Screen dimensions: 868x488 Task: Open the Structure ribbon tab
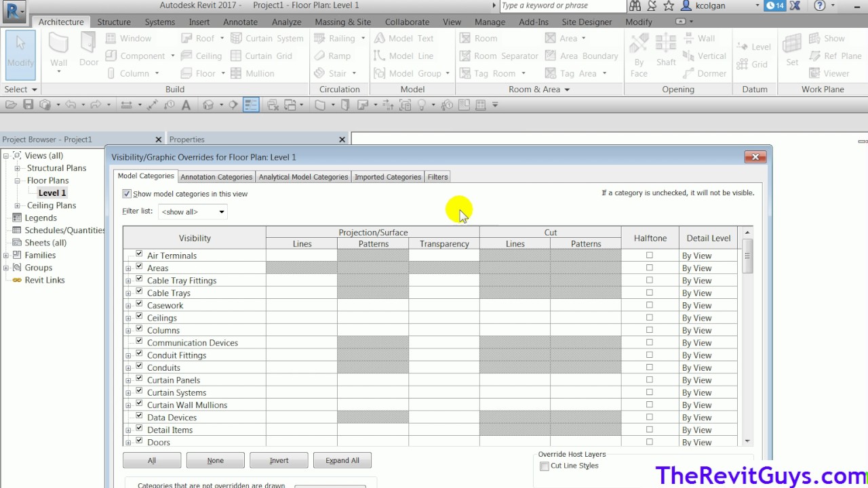(x=114, y=22)
